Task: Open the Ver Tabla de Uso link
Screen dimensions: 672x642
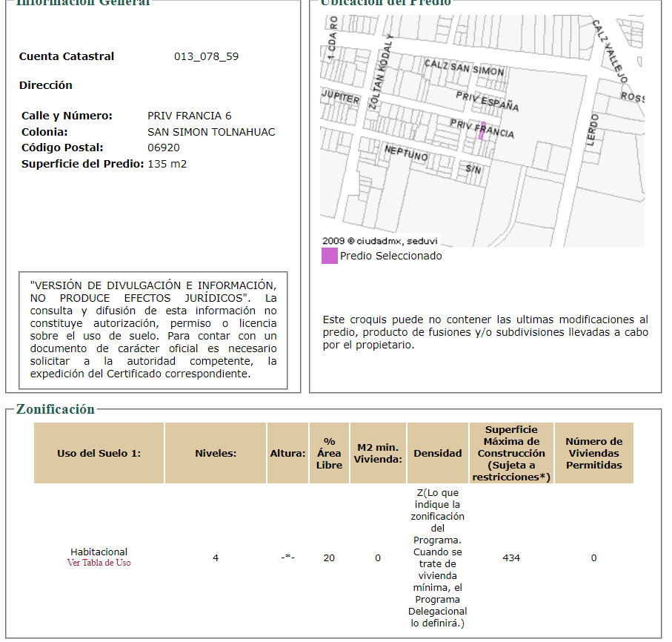Action: tap(99, 563)
